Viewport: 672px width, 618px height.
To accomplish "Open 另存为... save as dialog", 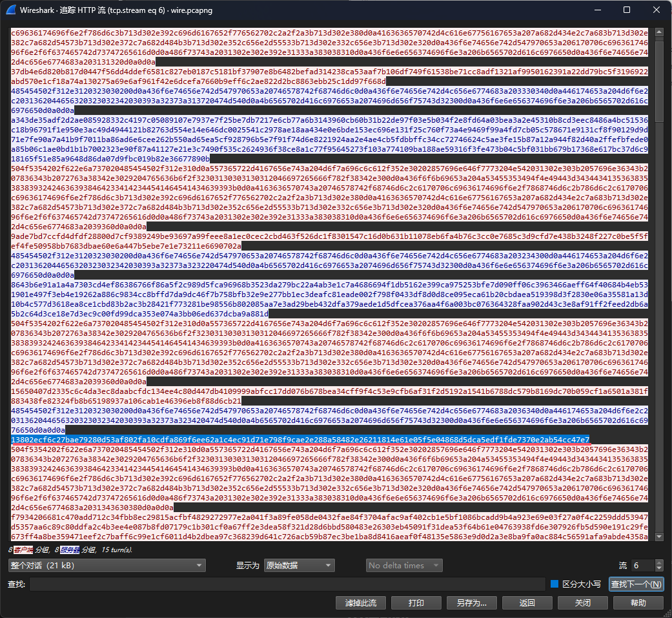I will 471,603.
